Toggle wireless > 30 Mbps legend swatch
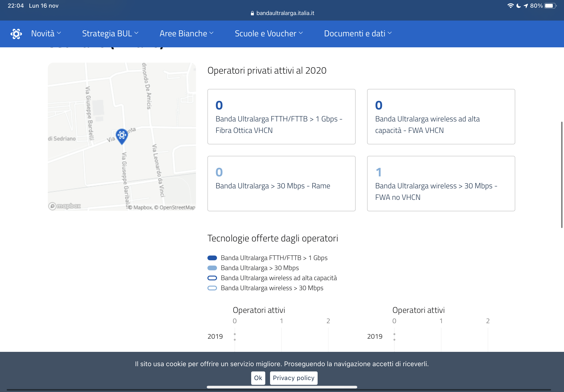 [x=212, y=288]
